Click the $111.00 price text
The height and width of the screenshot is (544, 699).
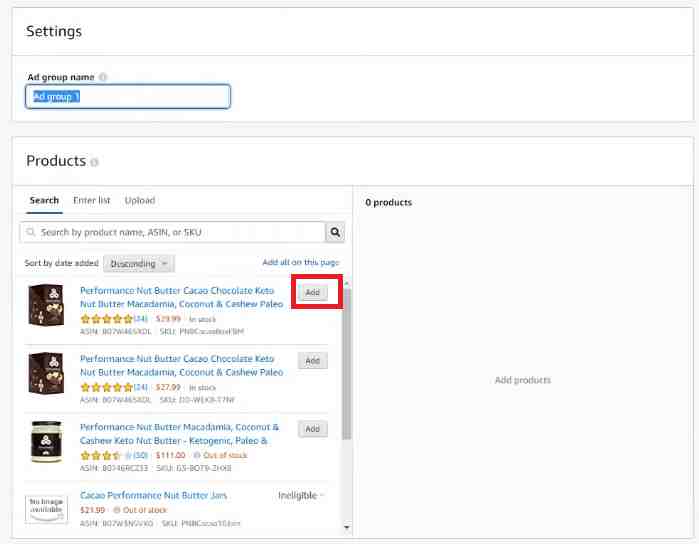tap(170, 455)
